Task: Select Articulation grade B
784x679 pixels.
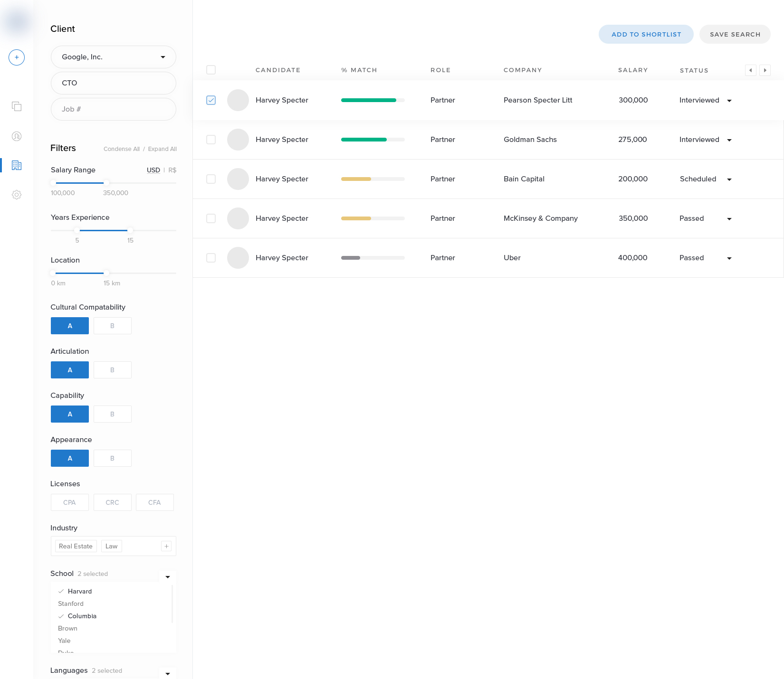Action: coord(113,370)
